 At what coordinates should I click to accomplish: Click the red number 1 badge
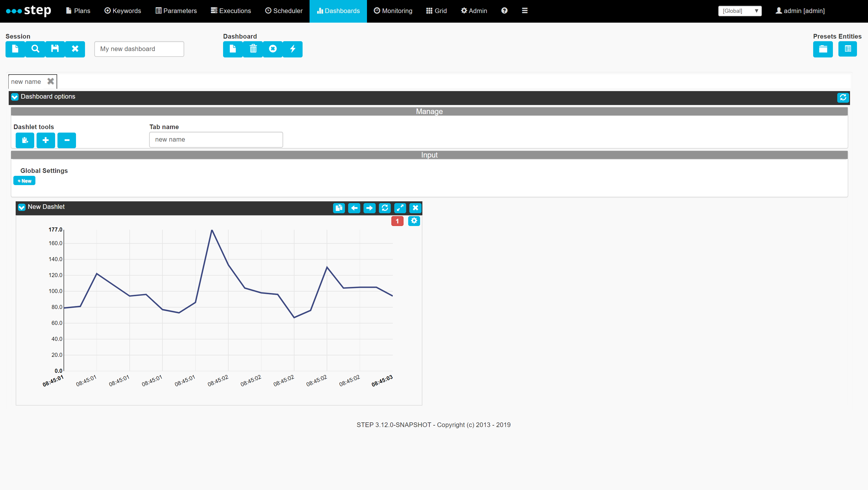pyautogui.click(x=397, y=221)
